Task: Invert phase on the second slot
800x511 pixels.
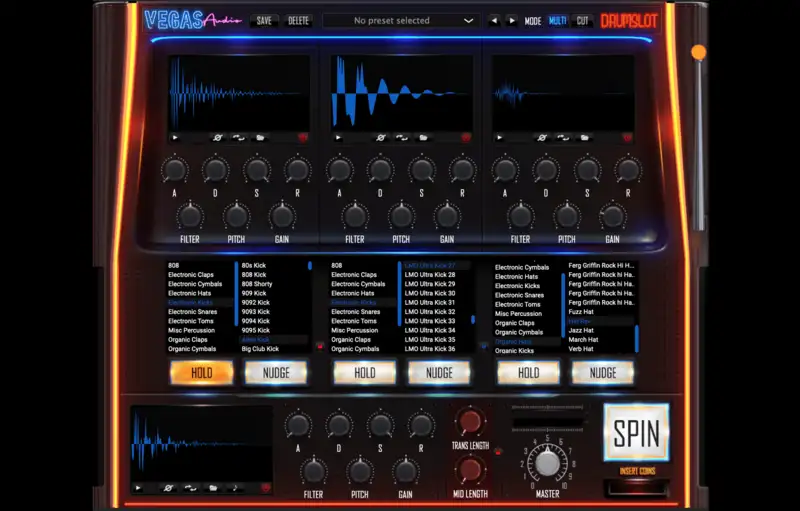Action: pyautogui.click(x=381, y=138)
